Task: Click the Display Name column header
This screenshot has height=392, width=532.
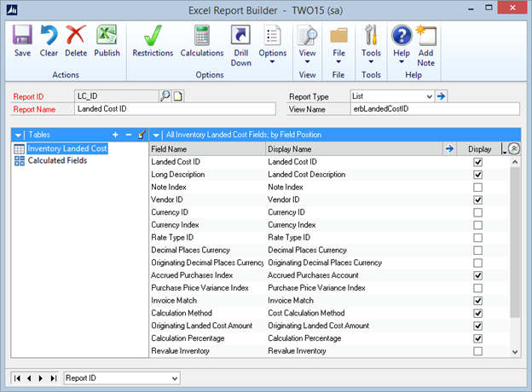Action: coord(354,149)
